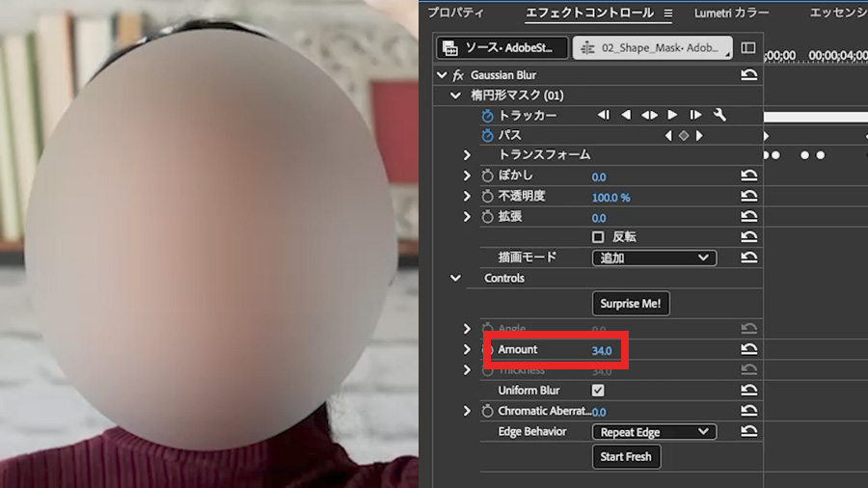The width and height of the screenshot is (868, 488).
Task: Collapse the Controls group
Action: pos(455,278)
